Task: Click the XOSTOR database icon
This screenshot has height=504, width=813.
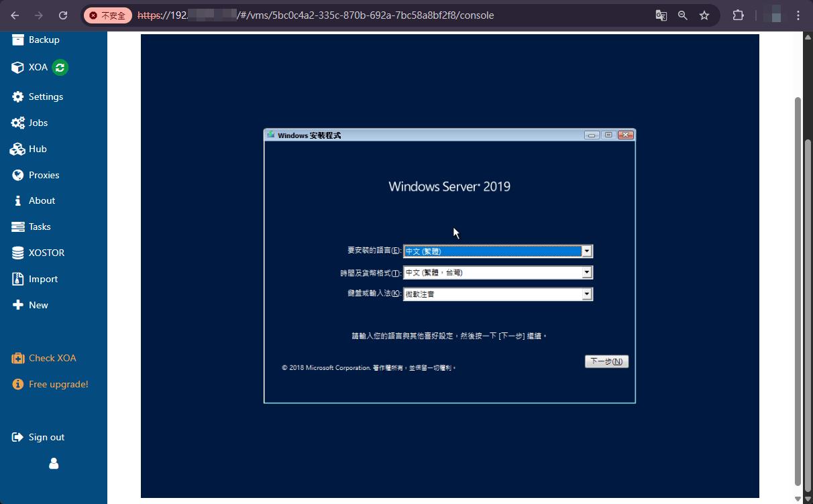Action: 17,253
